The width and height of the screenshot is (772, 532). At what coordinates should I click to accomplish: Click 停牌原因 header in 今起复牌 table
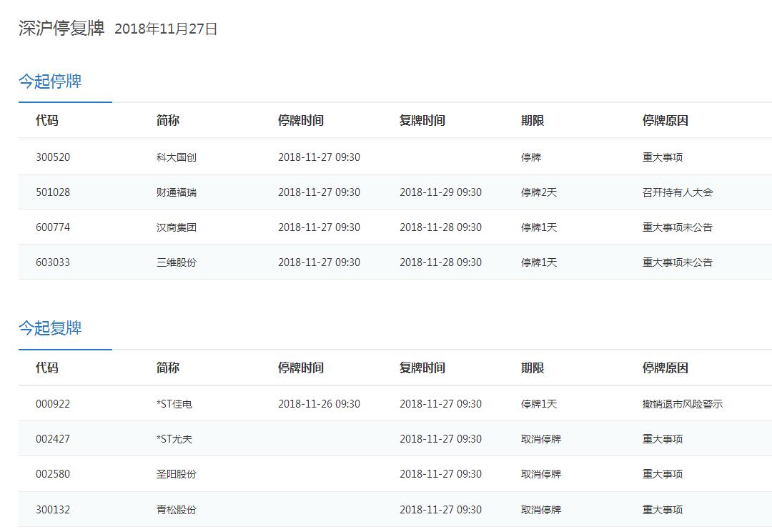[x=665, y=368]
